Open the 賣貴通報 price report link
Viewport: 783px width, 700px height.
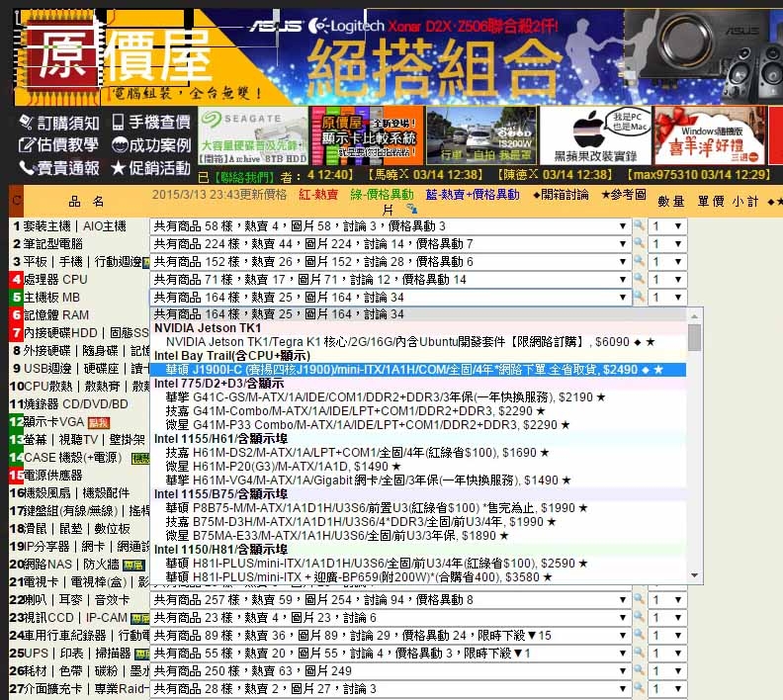click(59, 168)
